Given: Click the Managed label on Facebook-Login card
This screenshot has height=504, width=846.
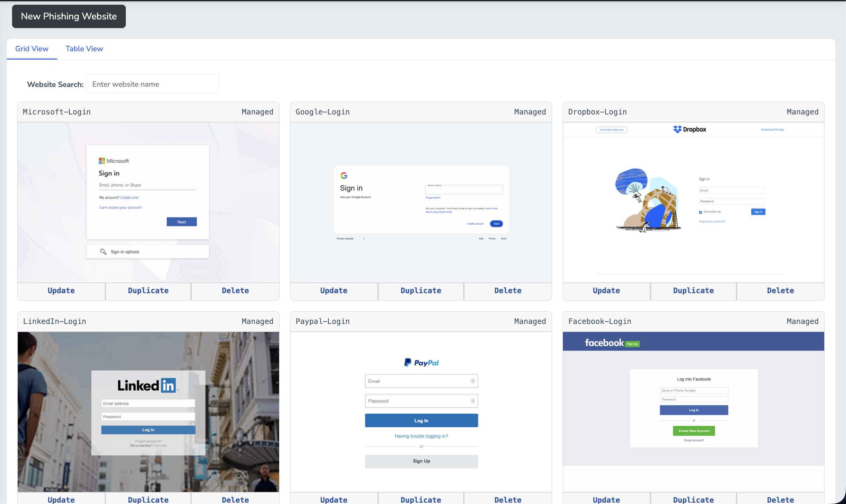Looking at the screenshot, I should point(802,322).
